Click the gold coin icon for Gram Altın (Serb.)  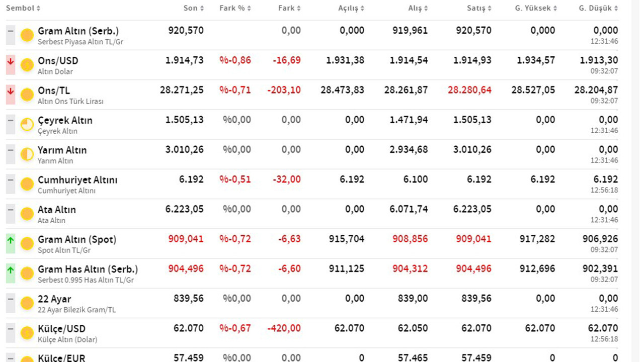(x=27, y=35)
